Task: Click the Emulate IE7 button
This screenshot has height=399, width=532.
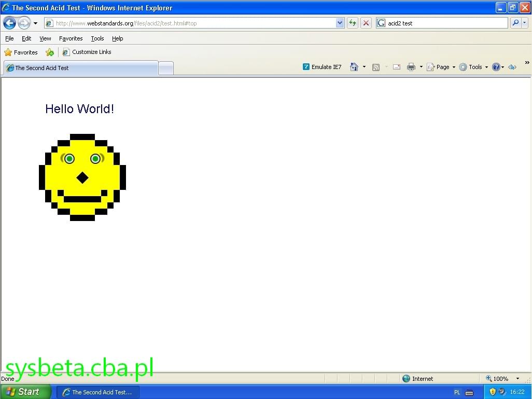Action: tap(322, 67)
